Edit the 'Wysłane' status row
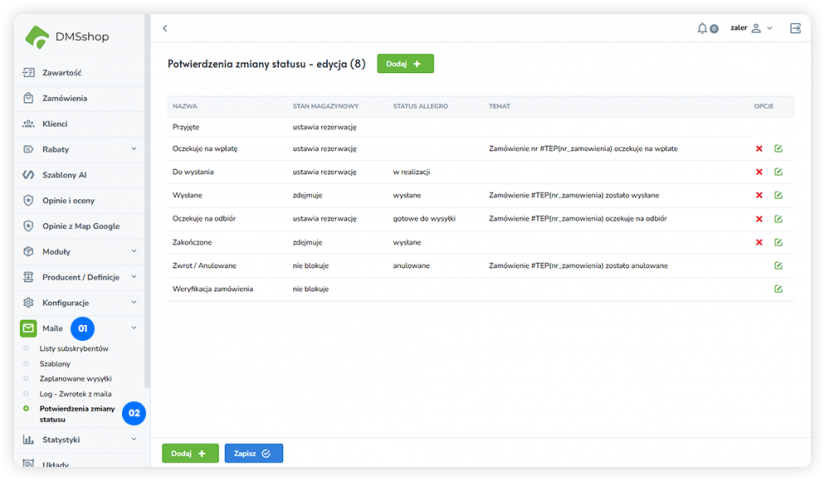Viewport: 825px width, 481px height. click(x=778, y=195)
